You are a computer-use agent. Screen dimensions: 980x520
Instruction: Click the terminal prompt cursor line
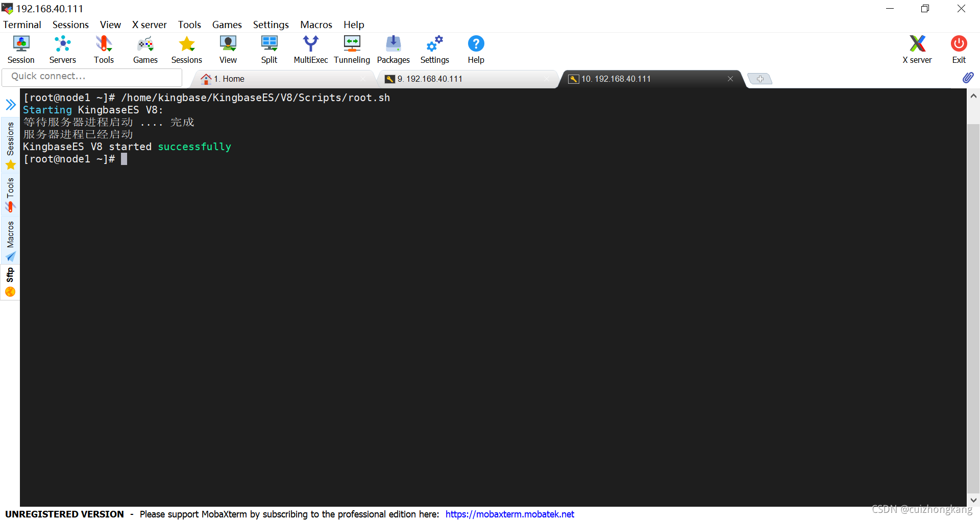[x=75, y=159]
